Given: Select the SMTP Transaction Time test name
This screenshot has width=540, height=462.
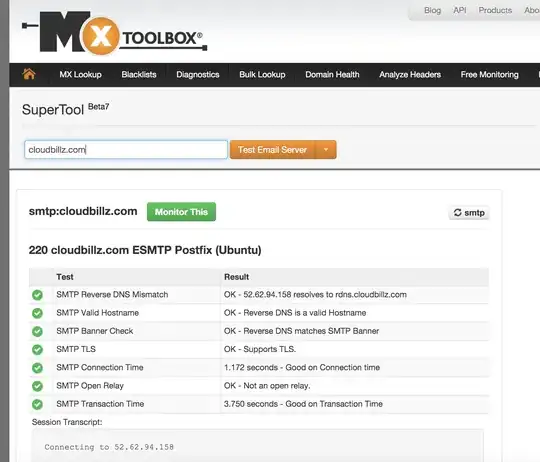Looking at the screenshot, I should pos(100,404).
